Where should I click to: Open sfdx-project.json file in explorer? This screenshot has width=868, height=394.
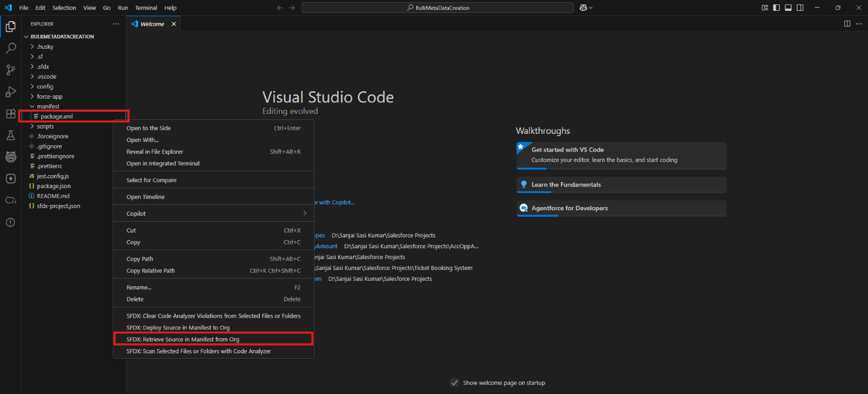click(58, 206)
